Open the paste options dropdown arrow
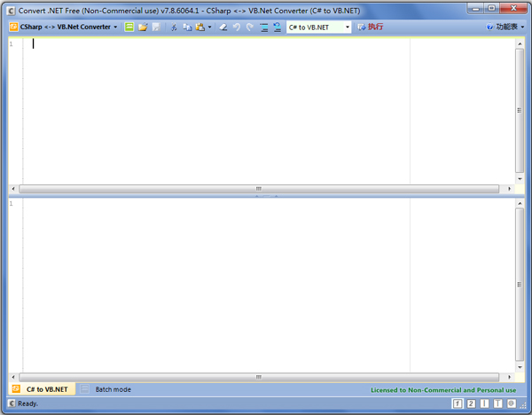 pos(209,27)
